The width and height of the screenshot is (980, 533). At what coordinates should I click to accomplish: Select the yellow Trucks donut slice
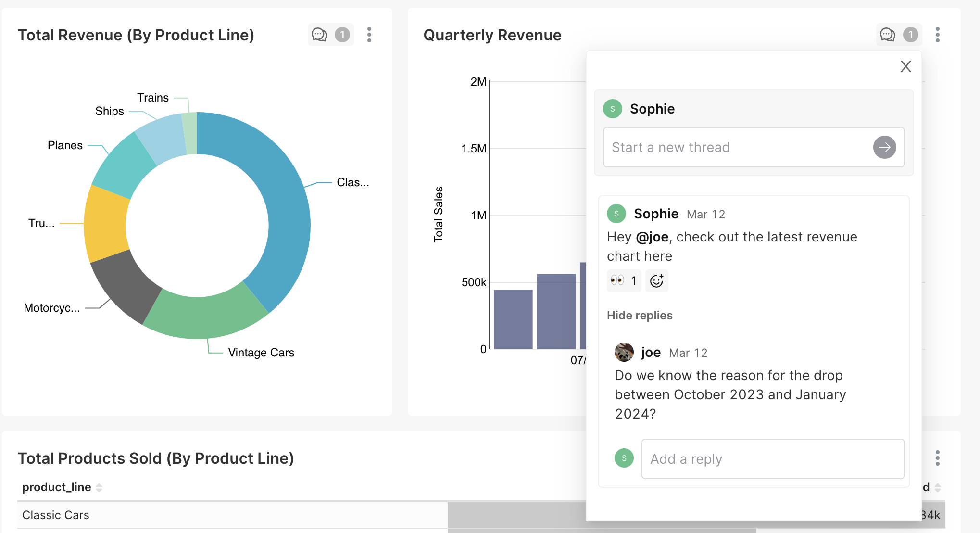tap(106, 224)
